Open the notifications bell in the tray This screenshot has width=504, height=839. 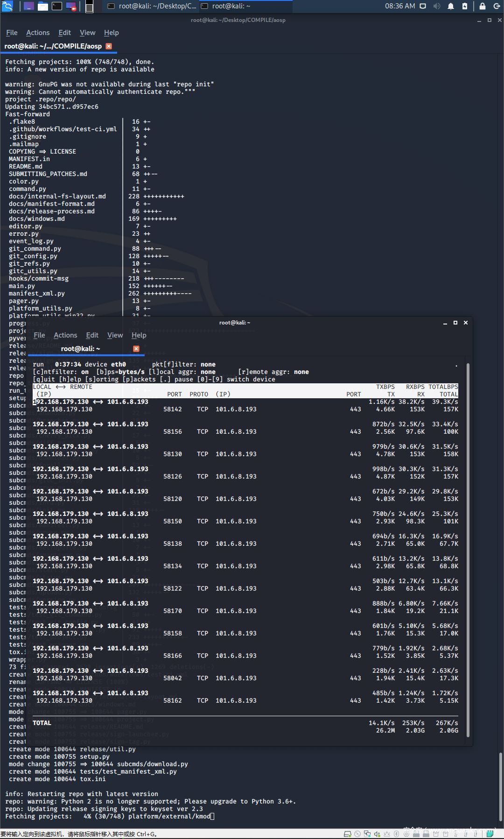click(451, 6)
